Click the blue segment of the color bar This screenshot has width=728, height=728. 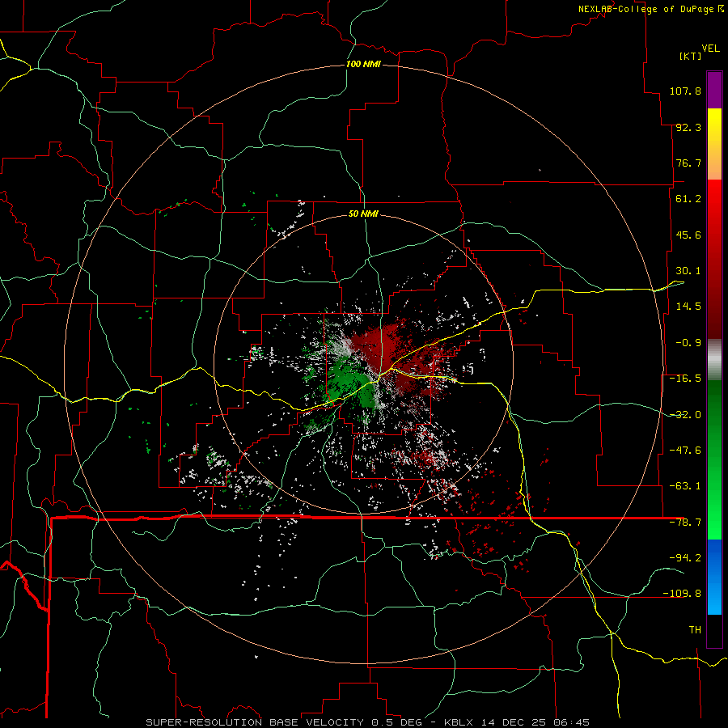pyautogui.click(x=714, y=577)
